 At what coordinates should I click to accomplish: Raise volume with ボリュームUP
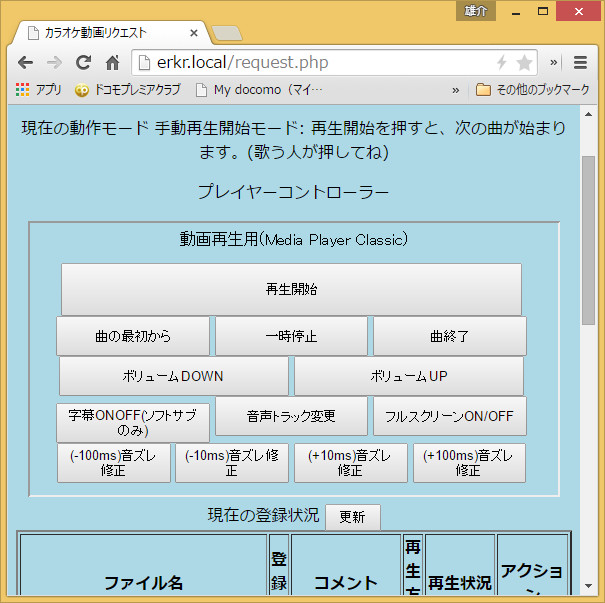coord(409,376)
